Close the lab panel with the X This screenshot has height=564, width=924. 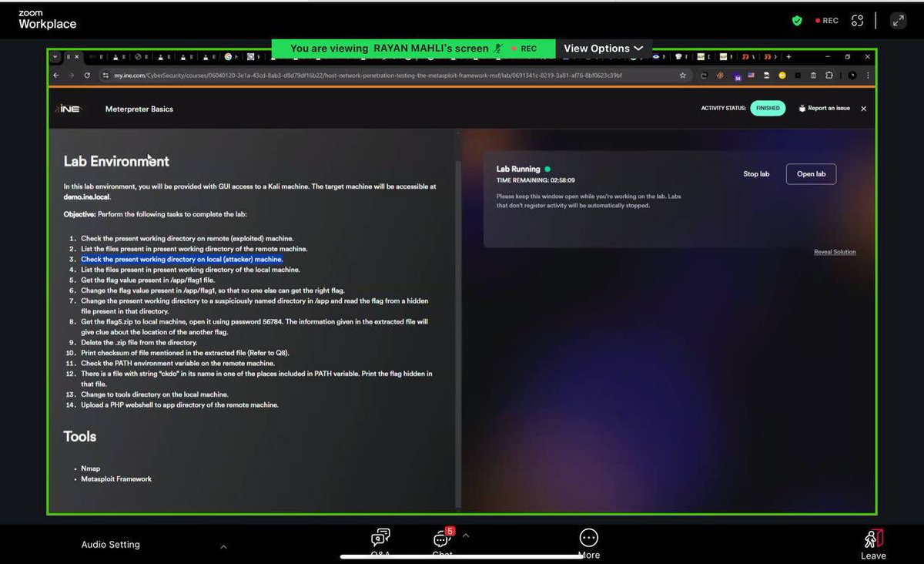pyautogui.click(x=863, y=109)
